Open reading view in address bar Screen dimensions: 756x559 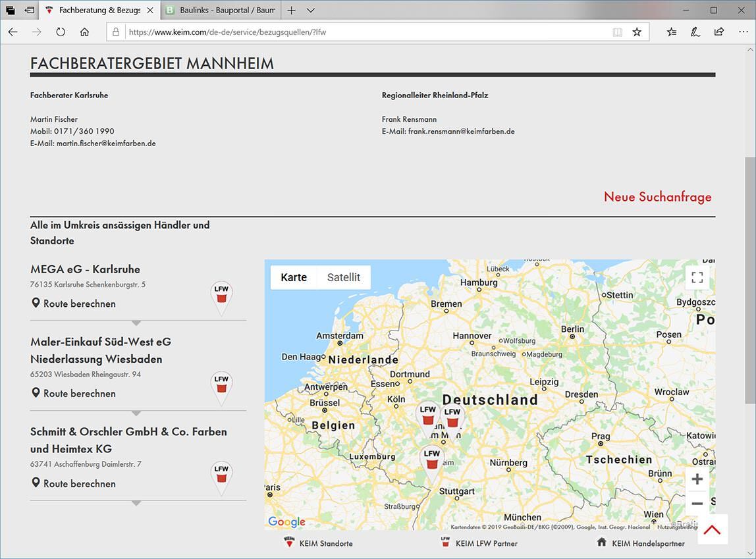click(x=617, y=32)
